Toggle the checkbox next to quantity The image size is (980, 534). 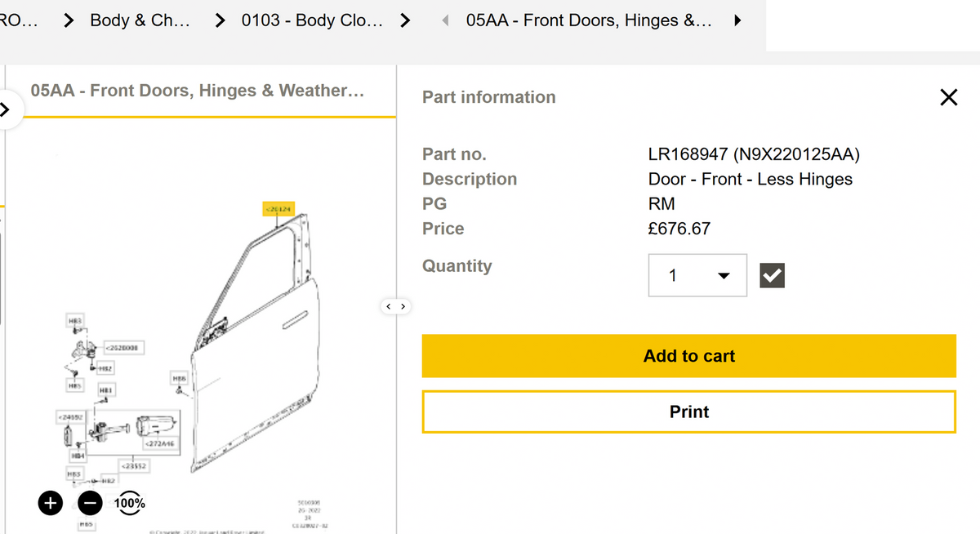pyautogui.click(x=772, y=276)
